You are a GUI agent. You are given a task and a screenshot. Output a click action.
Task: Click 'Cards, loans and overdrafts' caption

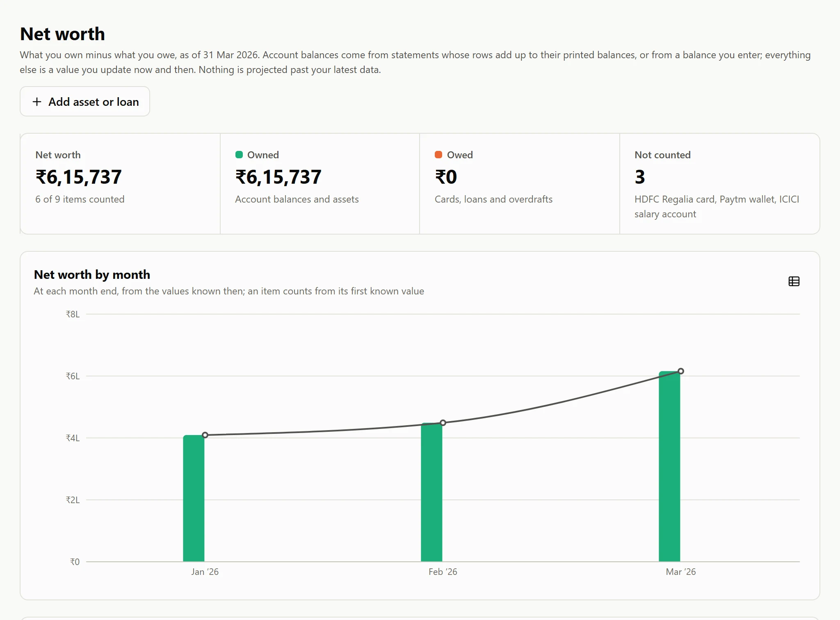493,199
